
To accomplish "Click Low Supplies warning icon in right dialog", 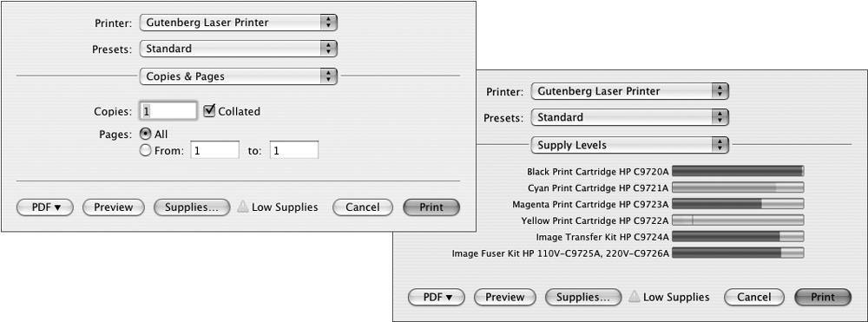I will 635,297.
